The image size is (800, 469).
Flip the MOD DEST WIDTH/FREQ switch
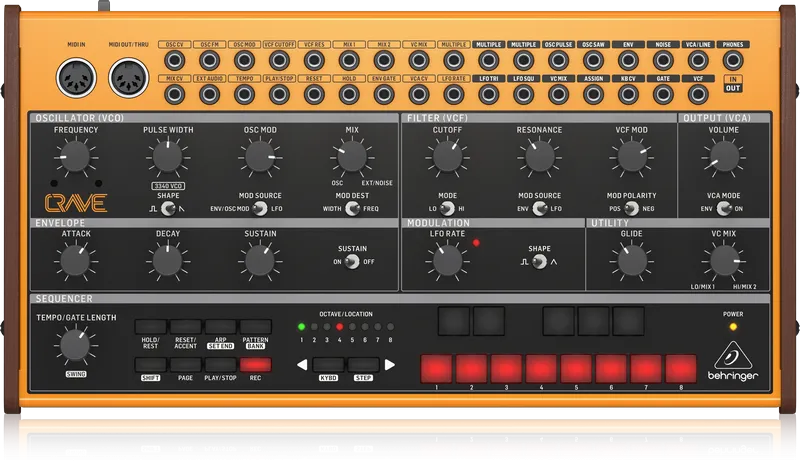point(352,209)
